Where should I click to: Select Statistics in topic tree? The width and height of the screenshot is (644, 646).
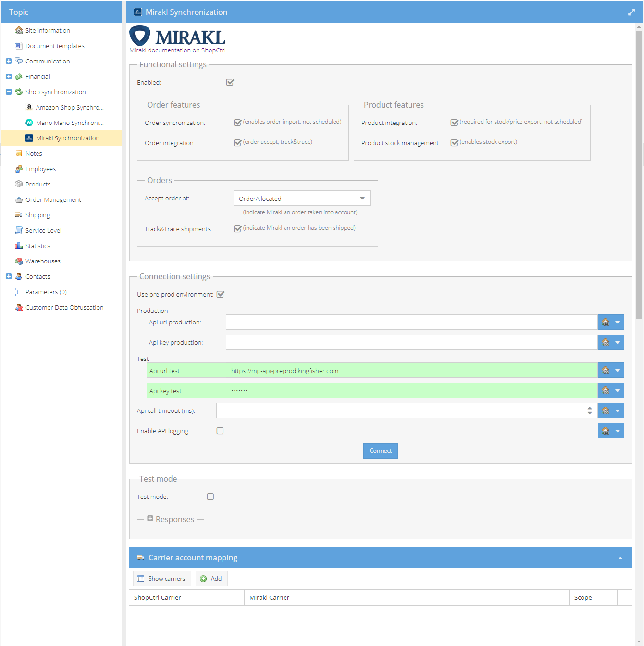[62, 246]
